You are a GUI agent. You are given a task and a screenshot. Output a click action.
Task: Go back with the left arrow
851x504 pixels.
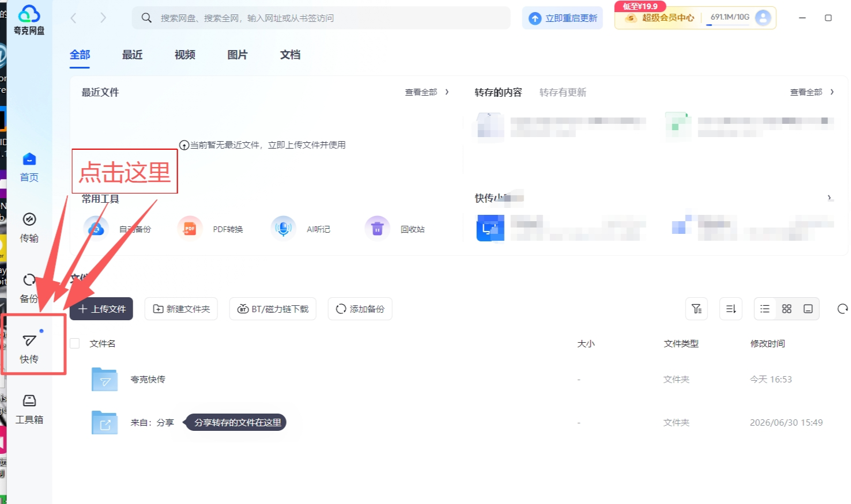click(73, 18)
